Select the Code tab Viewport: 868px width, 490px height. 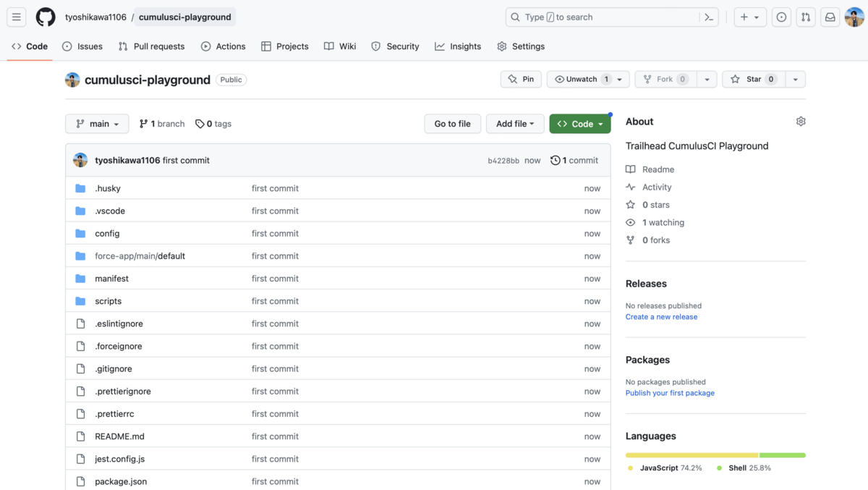click(30, 46)
